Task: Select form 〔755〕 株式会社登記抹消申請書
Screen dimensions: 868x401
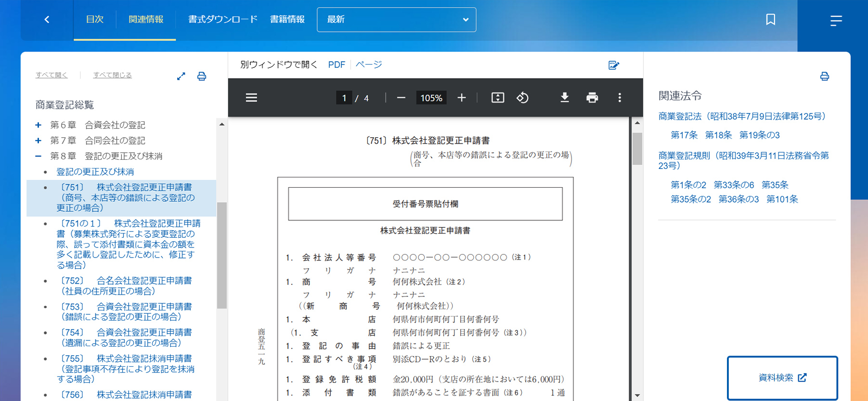Action: coord(126,369)
